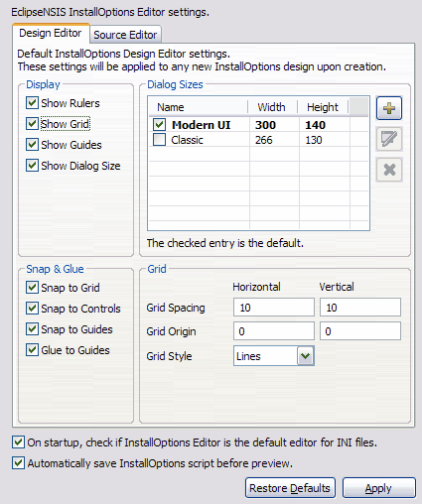422x504 pixels.
Task: Open the Grid Style dropdown
Action: 305,356
